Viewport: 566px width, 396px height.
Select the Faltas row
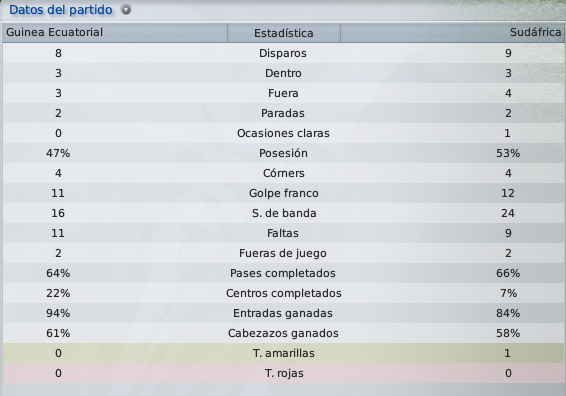coord(283,233)
